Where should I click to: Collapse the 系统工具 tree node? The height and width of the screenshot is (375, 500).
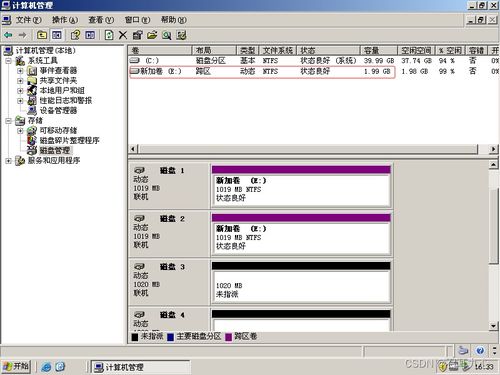coord(9,61)
